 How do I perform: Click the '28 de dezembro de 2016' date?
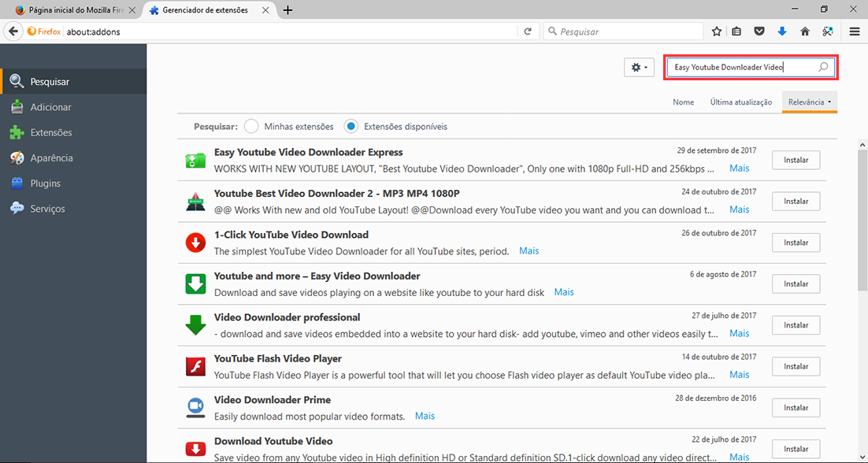pyautogui.click(x=715, y=398)
